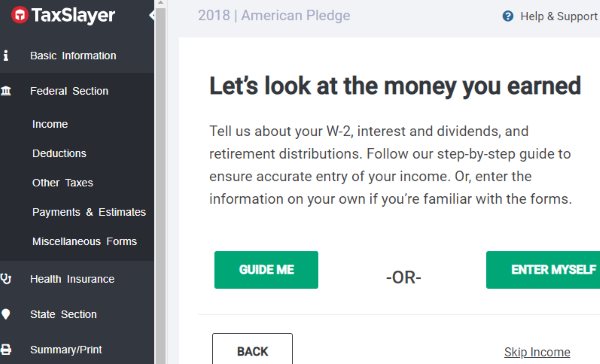Open Miscellaneous Forms in the sidebar
The image size is (600, 364).
click(x=85, y=242)
